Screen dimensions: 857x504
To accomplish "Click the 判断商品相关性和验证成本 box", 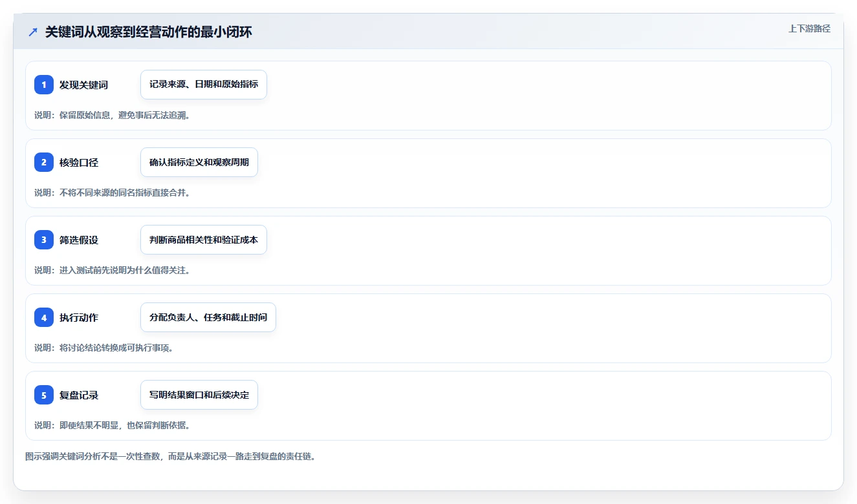I will [204, 240].
